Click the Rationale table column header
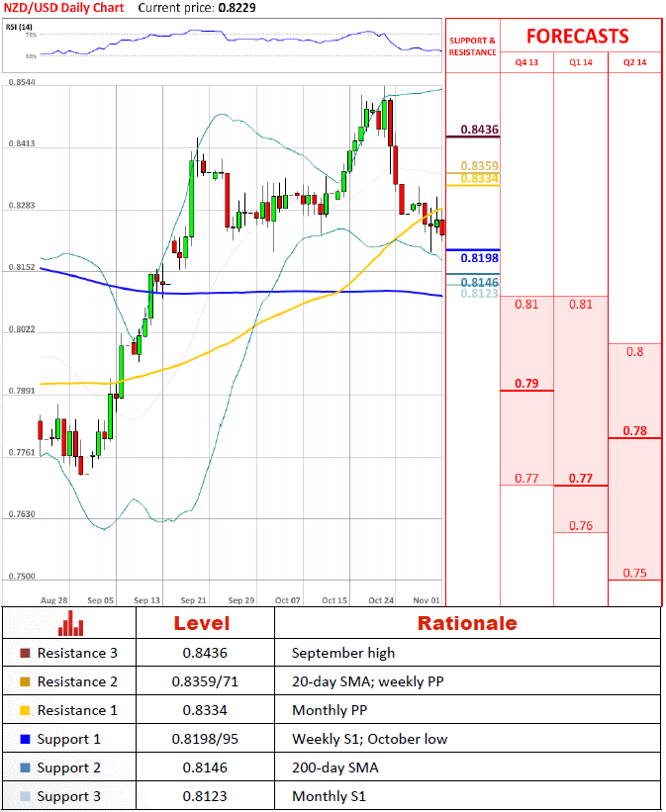Screen dimensions: 666x812 (467, 623)
